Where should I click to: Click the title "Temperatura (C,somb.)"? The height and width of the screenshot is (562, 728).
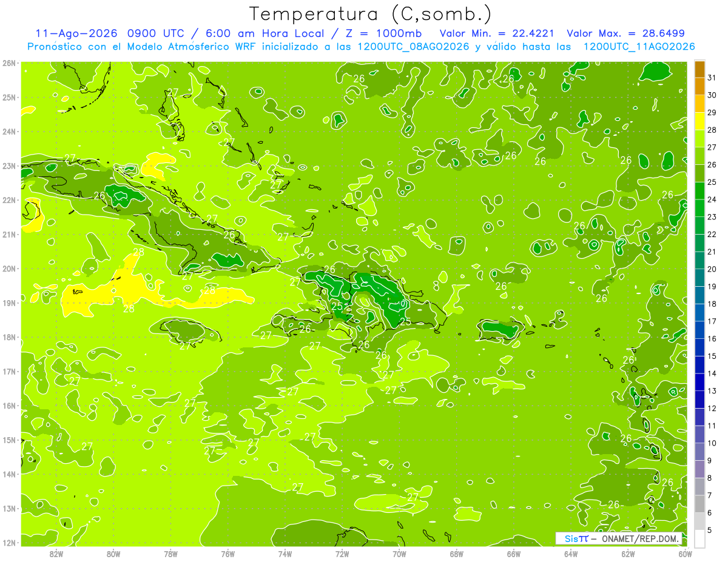click(371, 14)
